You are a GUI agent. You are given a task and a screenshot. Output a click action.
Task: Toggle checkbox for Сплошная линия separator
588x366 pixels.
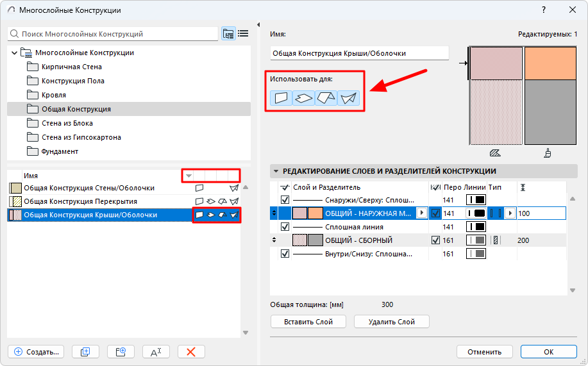(x=285, y=227)
